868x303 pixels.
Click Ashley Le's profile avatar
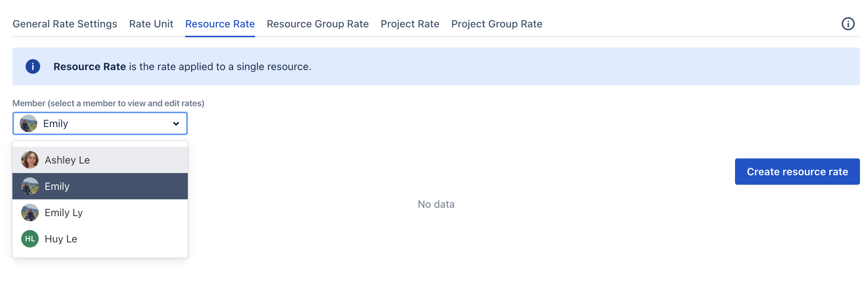pyautogui.click(x=30, y=160)
